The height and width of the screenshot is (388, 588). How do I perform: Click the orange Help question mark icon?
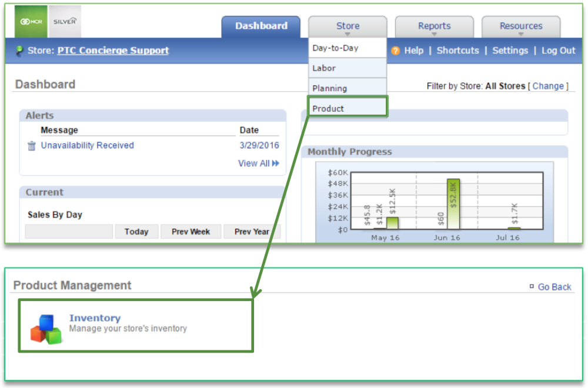(395, 51)
